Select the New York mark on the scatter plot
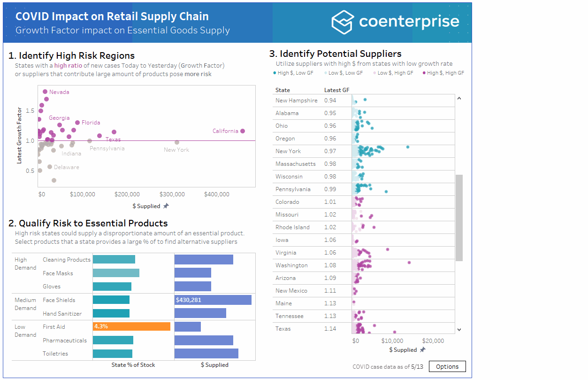 click(x=177, y=142)
